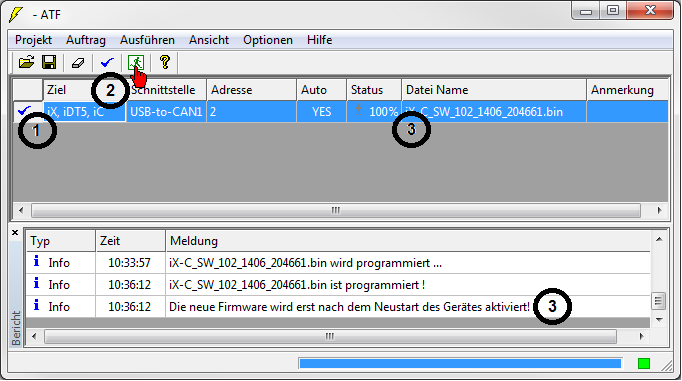This screenshot has height=381, width=682.
Task: Click the Adresse column header
Action: [x=251, y=90]
